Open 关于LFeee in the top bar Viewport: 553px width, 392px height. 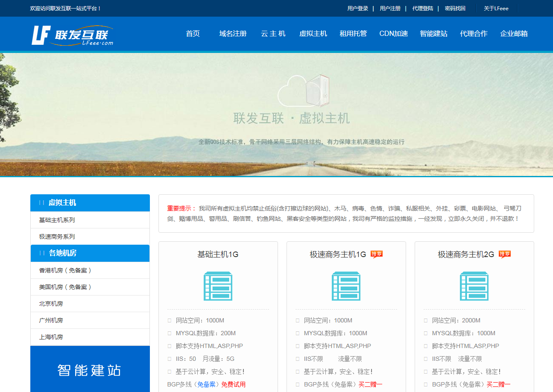pos(496,9)
